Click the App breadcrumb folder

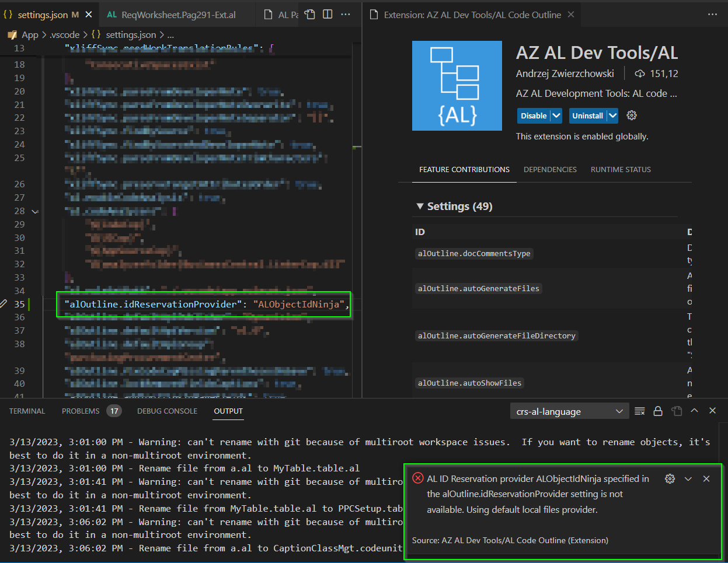[x=30, y=35]
